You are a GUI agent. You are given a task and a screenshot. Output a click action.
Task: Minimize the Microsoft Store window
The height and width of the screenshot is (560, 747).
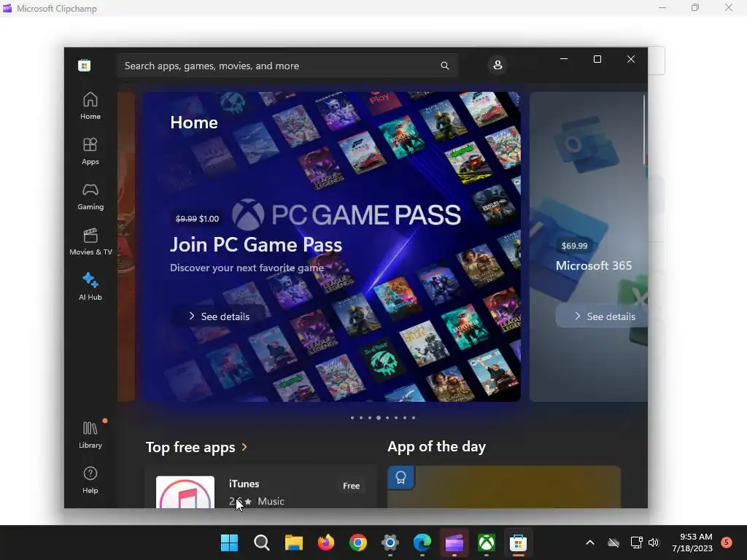tap(564, 59)
